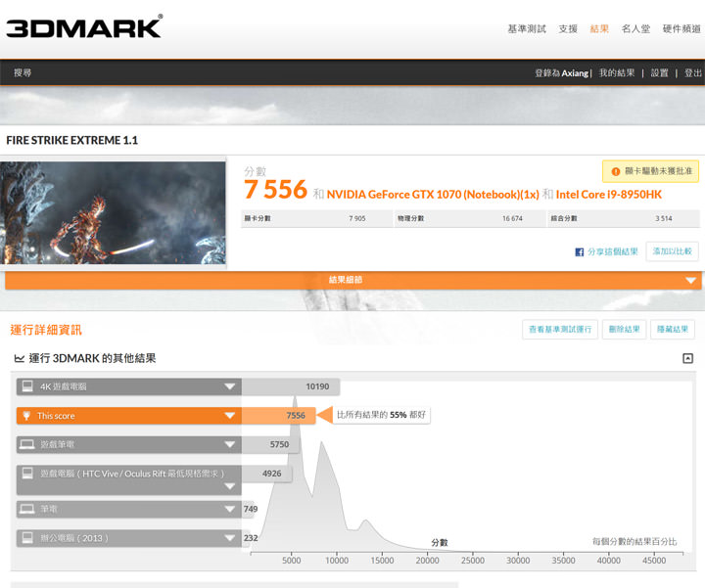Click the Facebook share icon

tap(580, 252)
